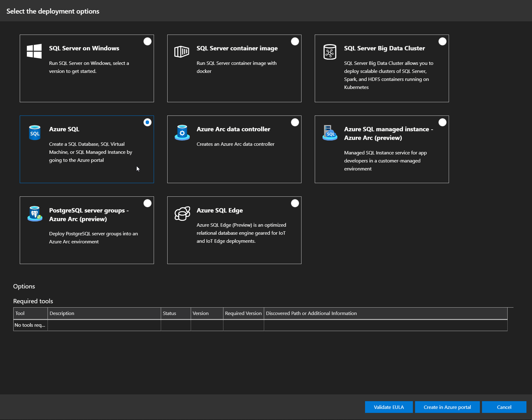Click the Azure SQL managed instance icon

click(x=330, y=133)
